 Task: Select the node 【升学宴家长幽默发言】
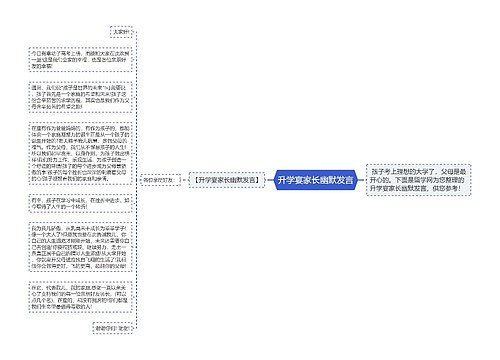click(x=227, y=180)
